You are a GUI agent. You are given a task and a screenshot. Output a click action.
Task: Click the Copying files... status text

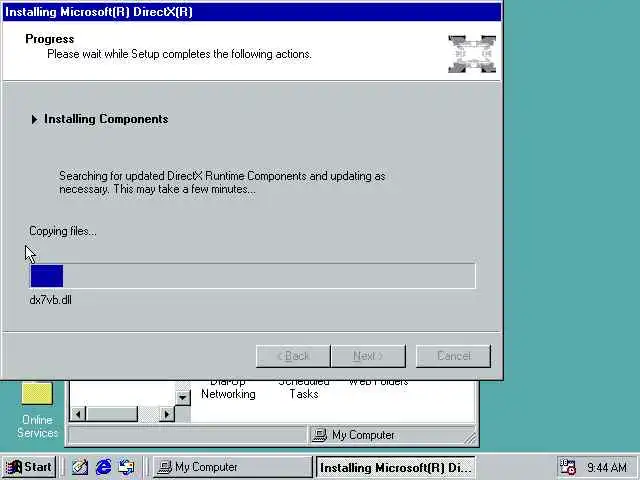click(63, 231)
